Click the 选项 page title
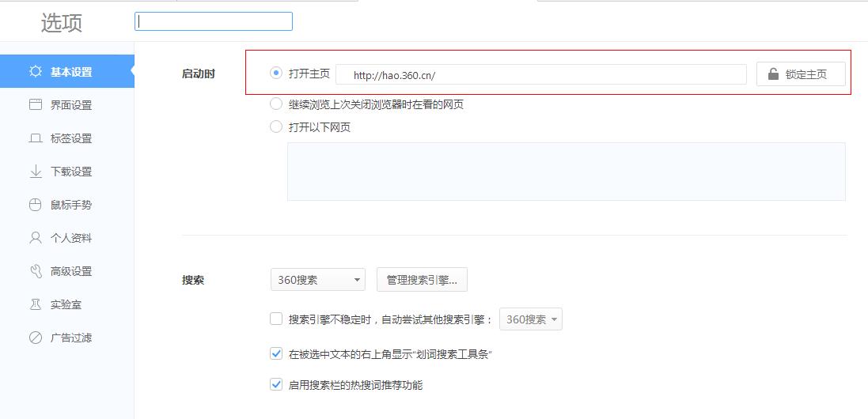The width and height of the screenshot is (868, 419). [x=62, y=23]
